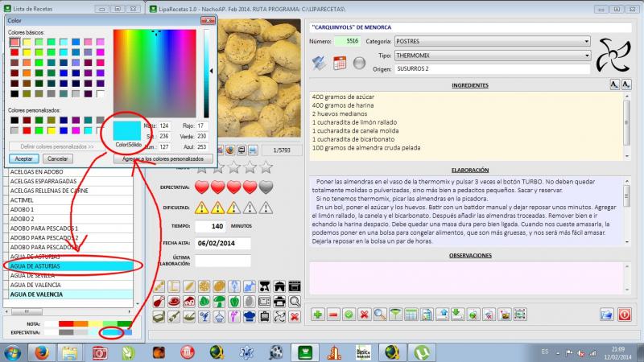The width and height of the screenshot is (644, 362).
Task: Open the Windows Start button
Action: point(13,353)
